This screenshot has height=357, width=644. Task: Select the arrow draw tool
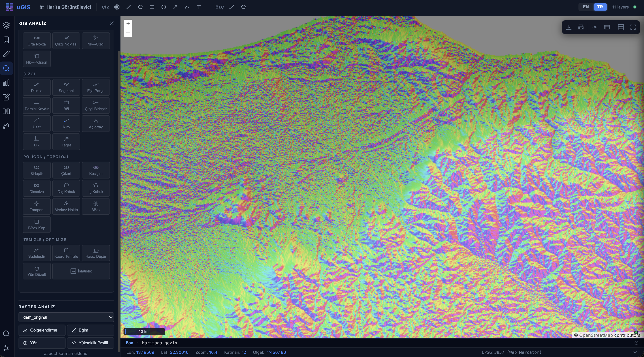175,7
